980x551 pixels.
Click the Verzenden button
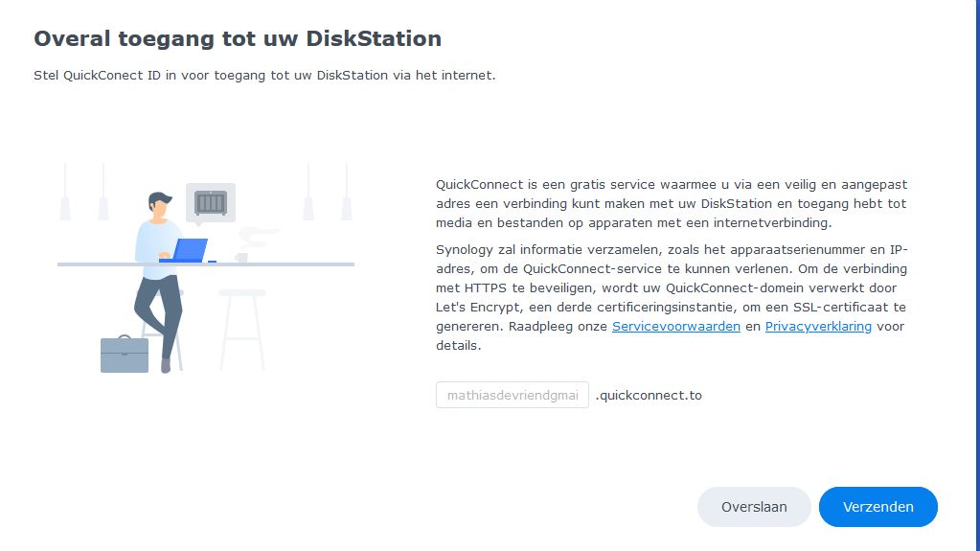click(x=877, y=507)
